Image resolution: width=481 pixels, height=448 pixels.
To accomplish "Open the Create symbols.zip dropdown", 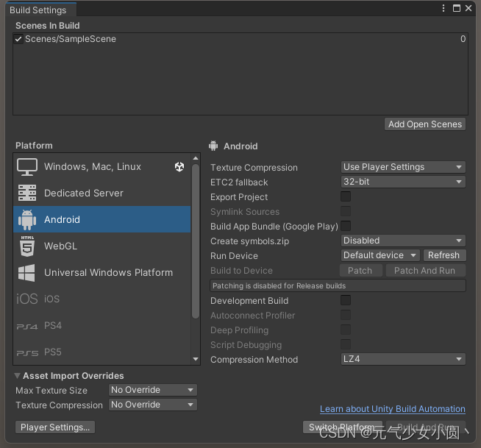I will (403, 241).
